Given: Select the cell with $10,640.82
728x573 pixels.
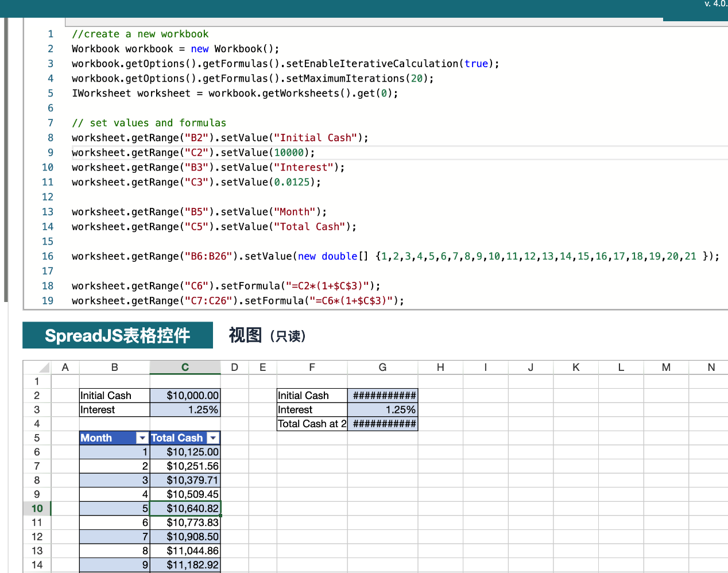Looking at the screenshot, I should (185, 508).
